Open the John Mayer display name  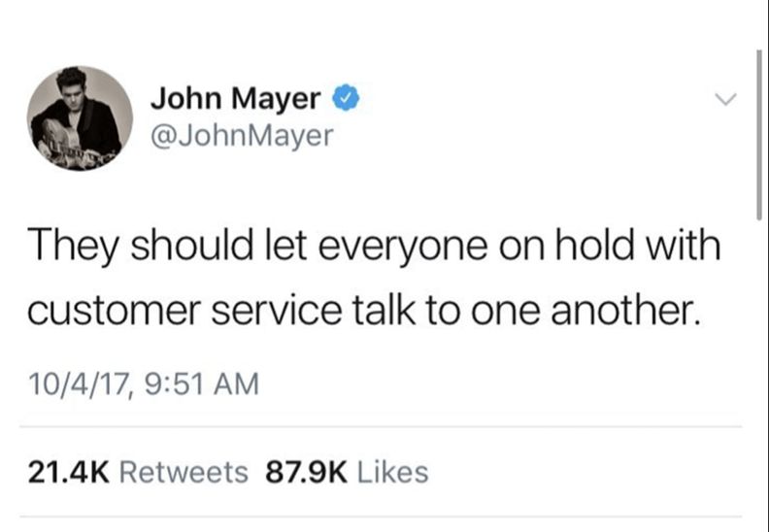235,99
